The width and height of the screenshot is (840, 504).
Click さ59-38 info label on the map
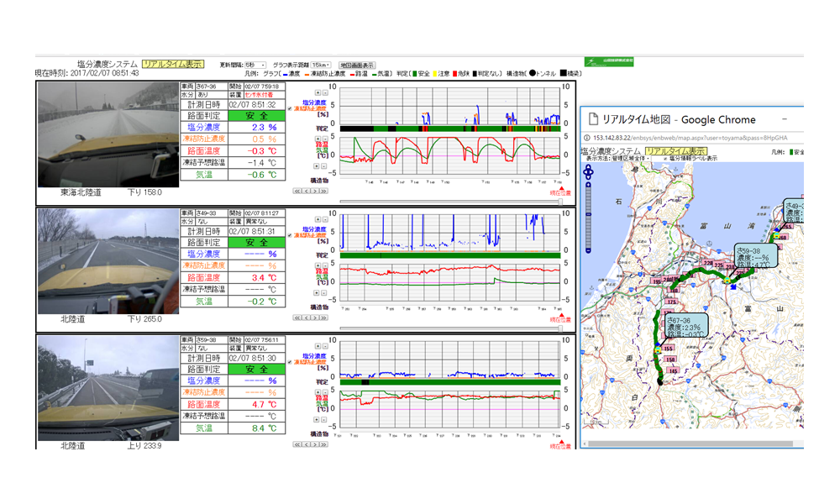pyautogui.click(x=756, y=256)
